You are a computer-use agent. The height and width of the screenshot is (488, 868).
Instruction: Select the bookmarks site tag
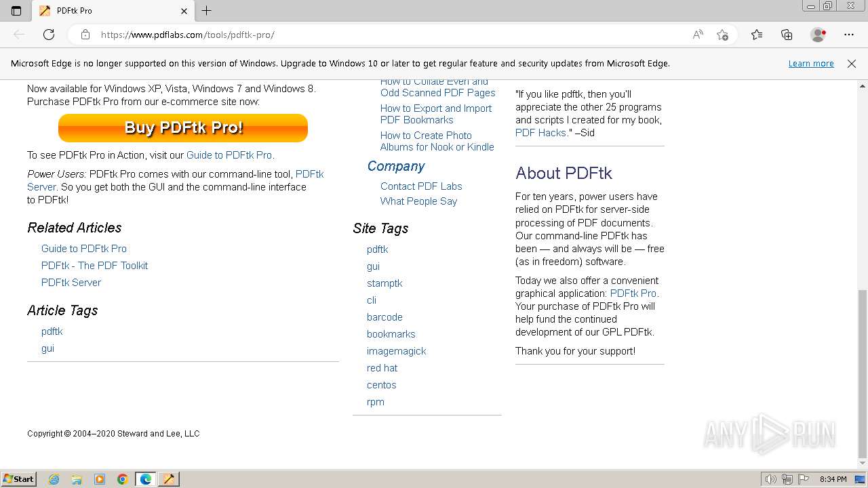pyautogui.click(x=391, y=334)
